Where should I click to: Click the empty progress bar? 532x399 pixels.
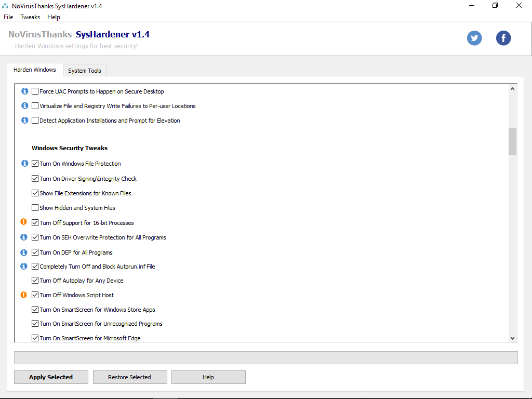(x=265, y=357)
